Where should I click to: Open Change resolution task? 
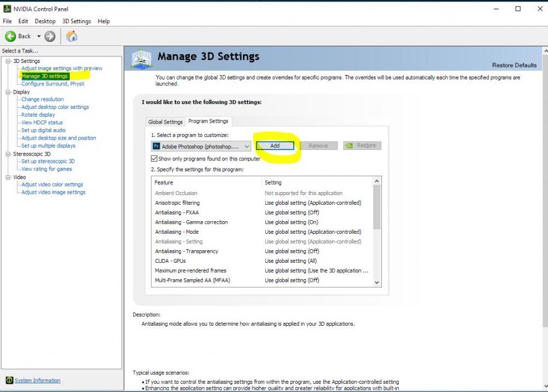tap(42, 100)
